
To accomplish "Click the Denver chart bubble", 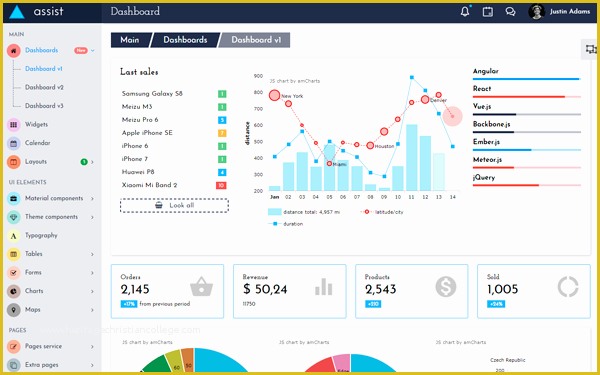I will (425, 100).
